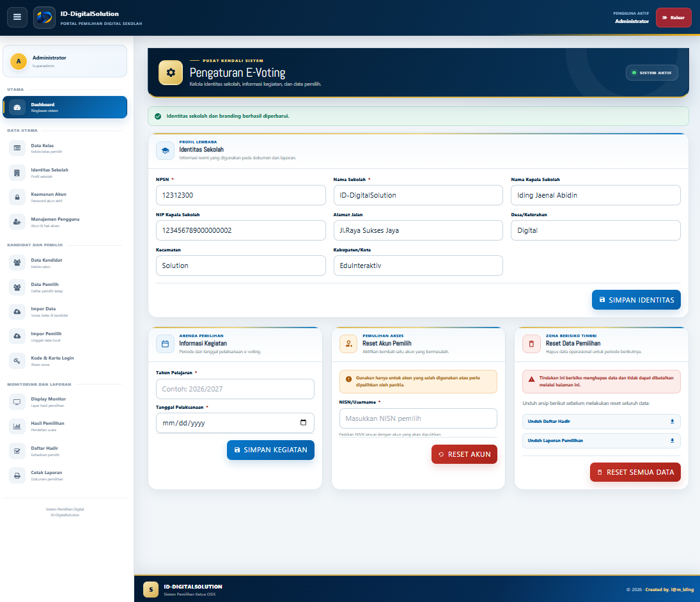Image resolution: width=700 pixels, height=602 pixels.
Task: Focus the Desa/Kelurahan field
Action: coord(596,230)
